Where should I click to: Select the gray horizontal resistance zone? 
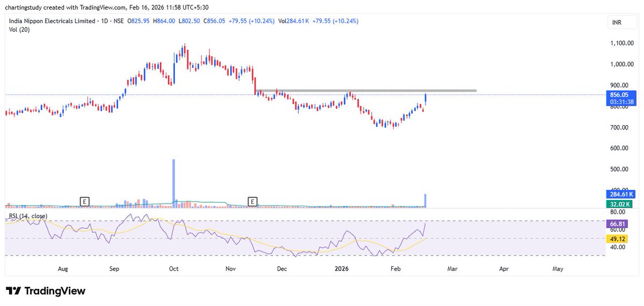click(366, 91)
